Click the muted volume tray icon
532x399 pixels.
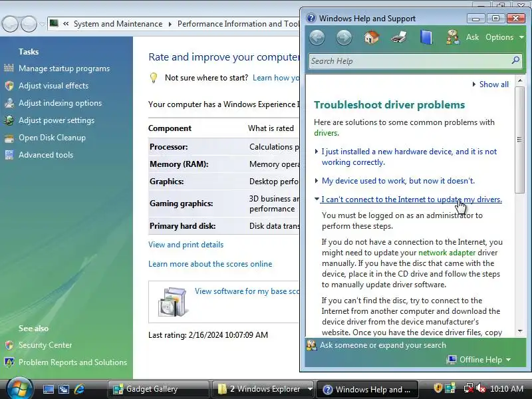(481, 388)
